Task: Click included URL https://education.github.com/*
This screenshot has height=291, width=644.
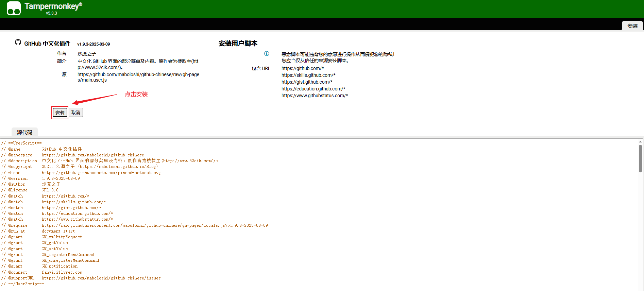Action: pos(313,89)
